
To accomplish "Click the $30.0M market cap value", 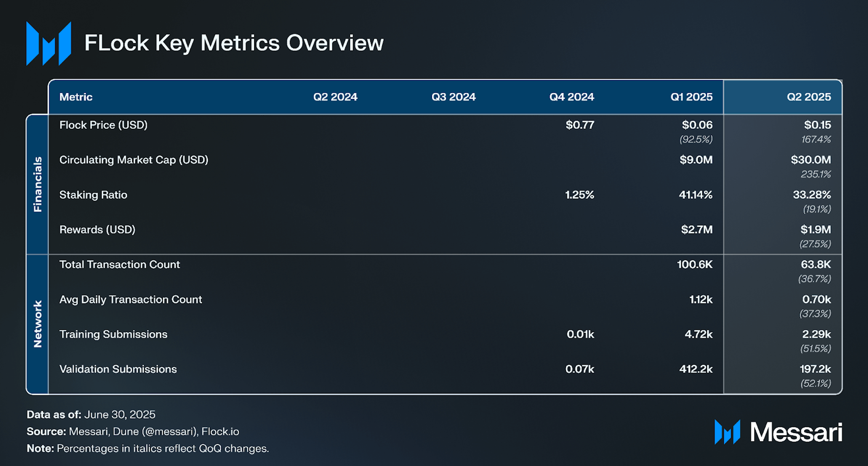I will coord(810,160).
